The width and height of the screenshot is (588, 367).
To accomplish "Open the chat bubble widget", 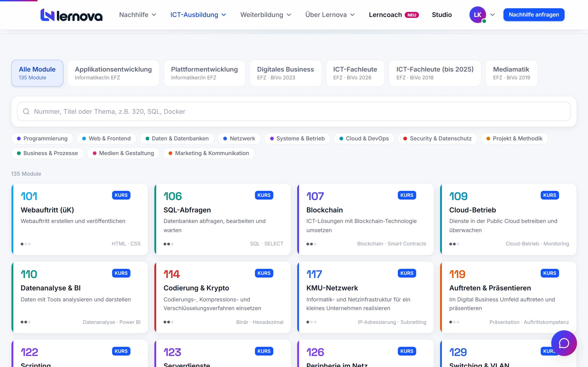I will coord(564,343).
